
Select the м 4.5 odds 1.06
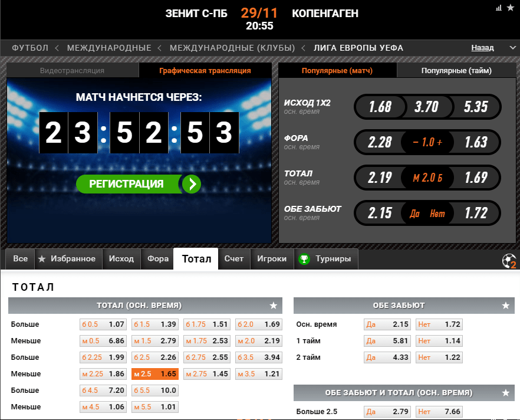pyautogui.click(x=103, y=407)
